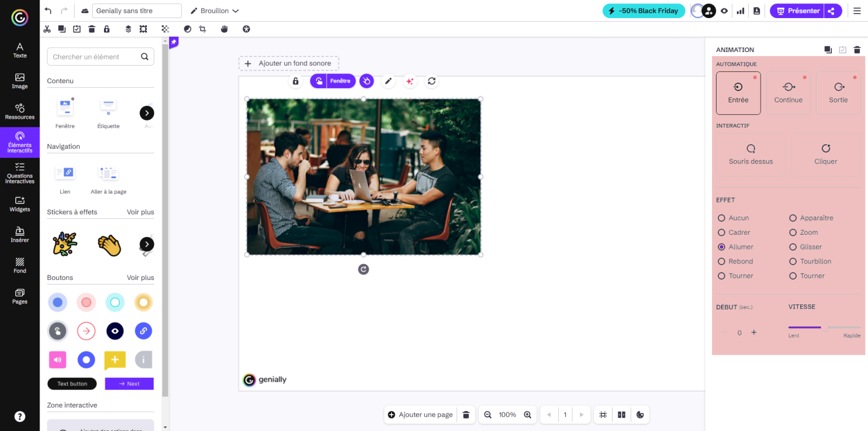The image size is (868, 431).
Task: Click the -50% Black Friday button
Action: point(644,11)
